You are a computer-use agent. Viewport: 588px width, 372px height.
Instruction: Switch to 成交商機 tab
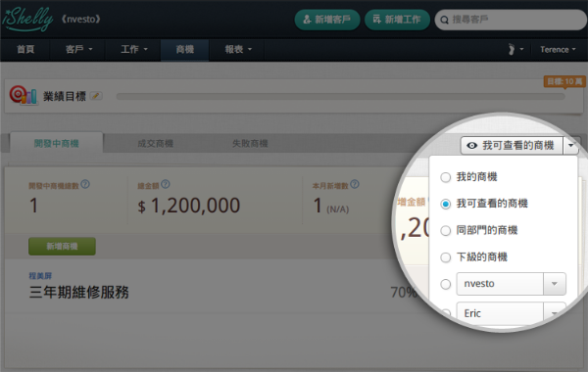coord(155,144)
